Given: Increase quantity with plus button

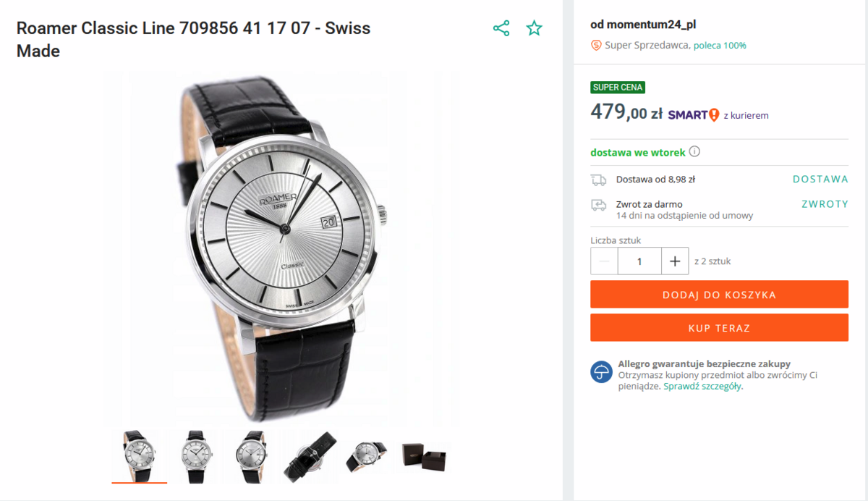Looking at the screenshot, I should [675, 261].
